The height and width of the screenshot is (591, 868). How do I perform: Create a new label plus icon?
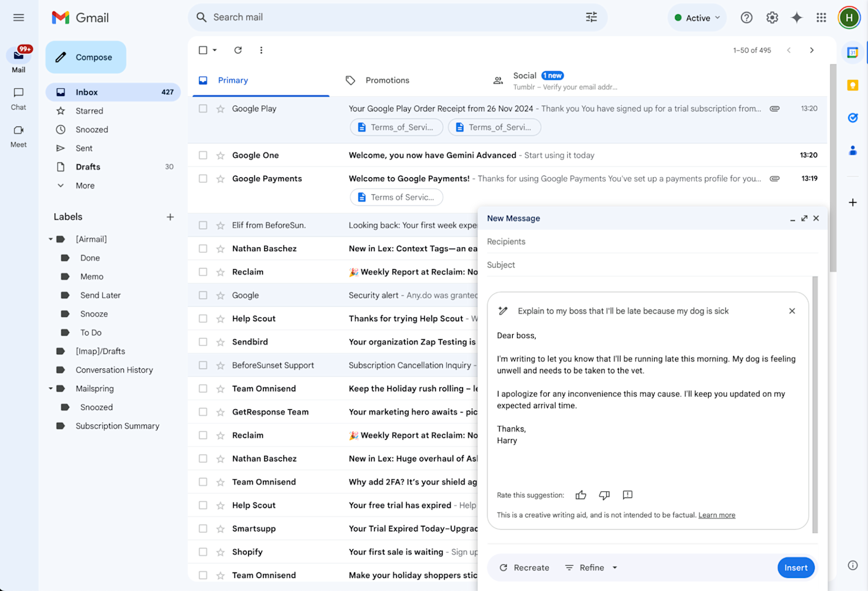170,217
